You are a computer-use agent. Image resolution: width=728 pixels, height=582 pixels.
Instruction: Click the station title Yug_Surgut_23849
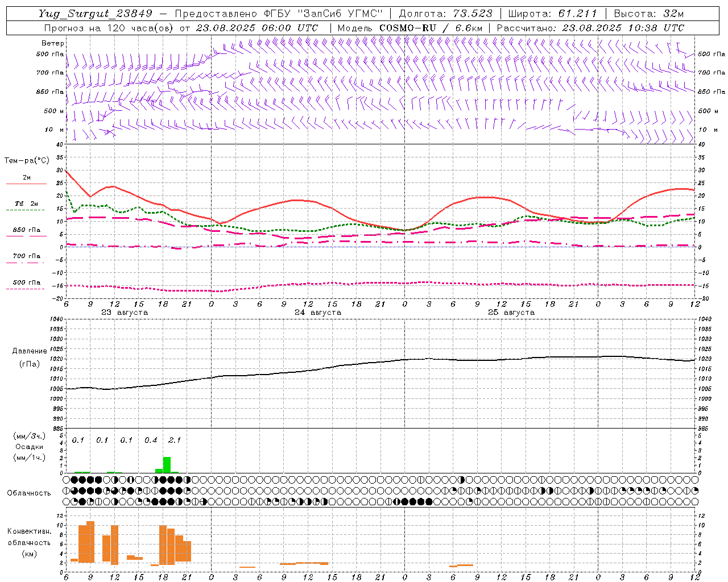pyautogui.click(x=96, y=14)
